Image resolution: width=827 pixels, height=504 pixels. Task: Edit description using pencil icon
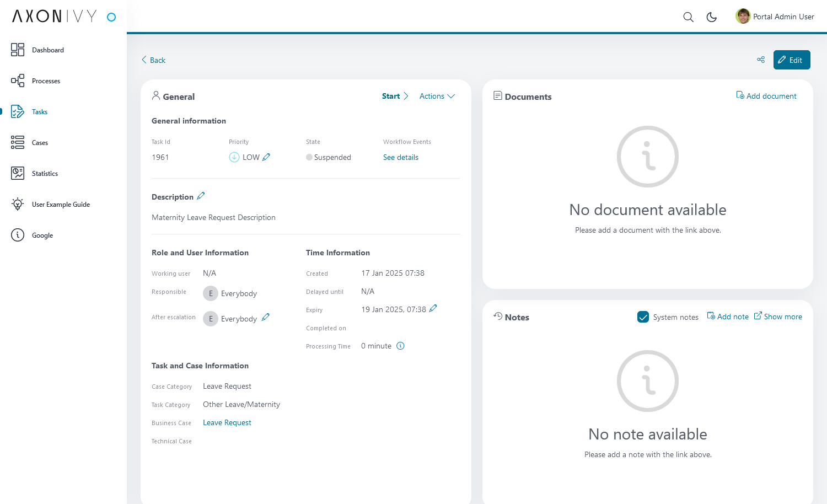pos(201,196)
